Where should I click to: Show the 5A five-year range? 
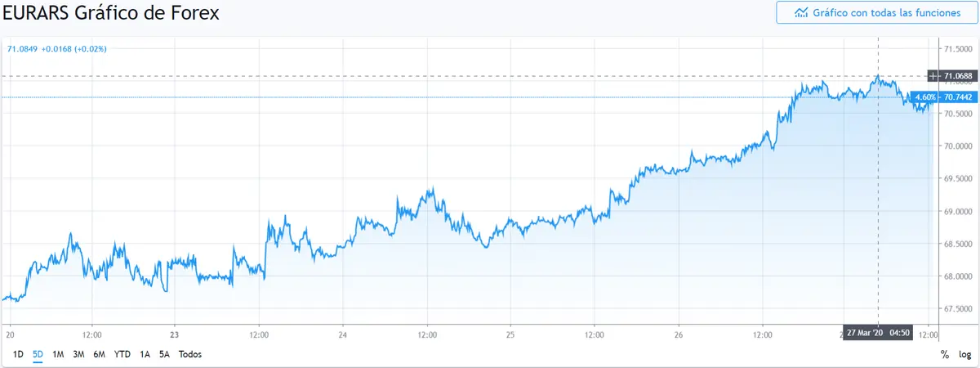[164, 354]
